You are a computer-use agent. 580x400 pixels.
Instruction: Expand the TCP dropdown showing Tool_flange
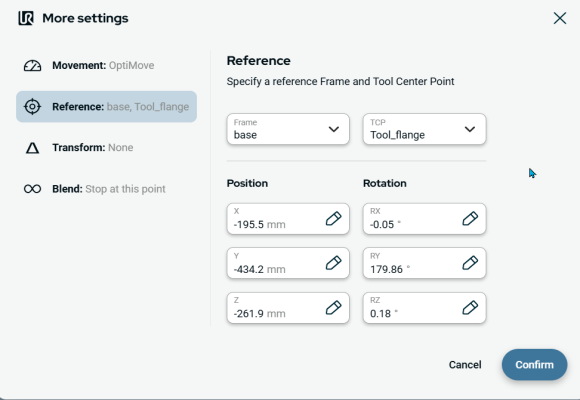pyautogui.click(x=424, y=129)
